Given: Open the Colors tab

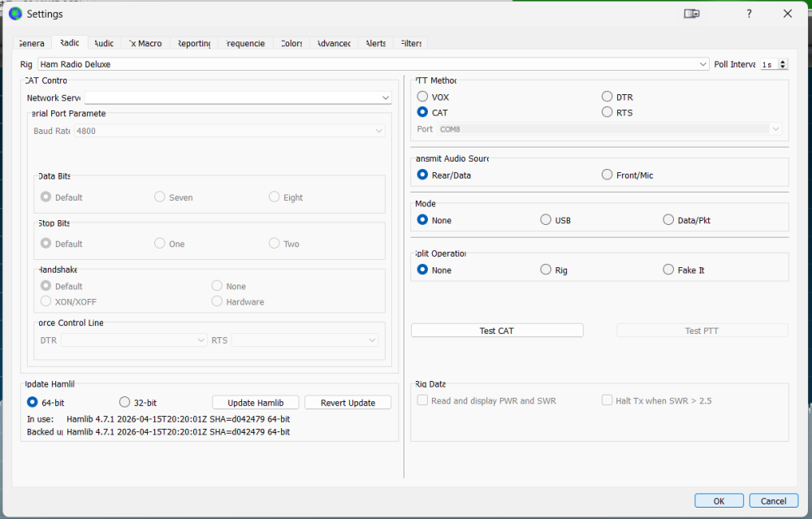Looking at the screenshot, I should tap(292, 44).
